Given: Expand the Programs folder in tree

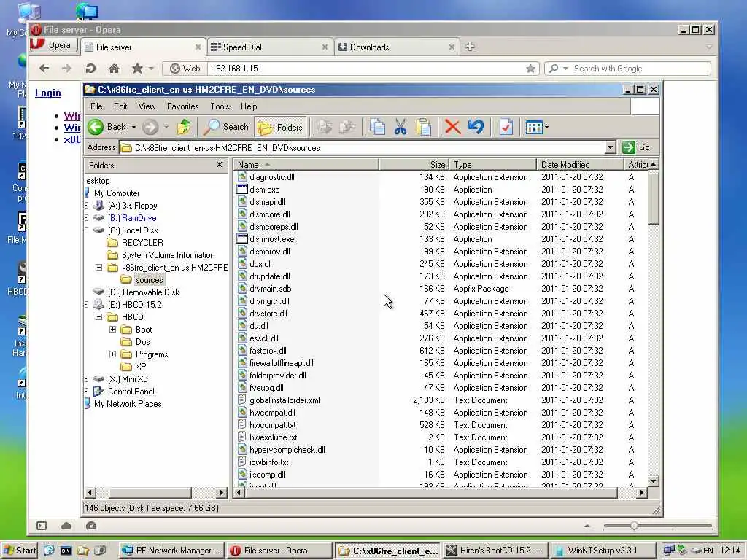Looking at the screenshot, I should 112,354.
